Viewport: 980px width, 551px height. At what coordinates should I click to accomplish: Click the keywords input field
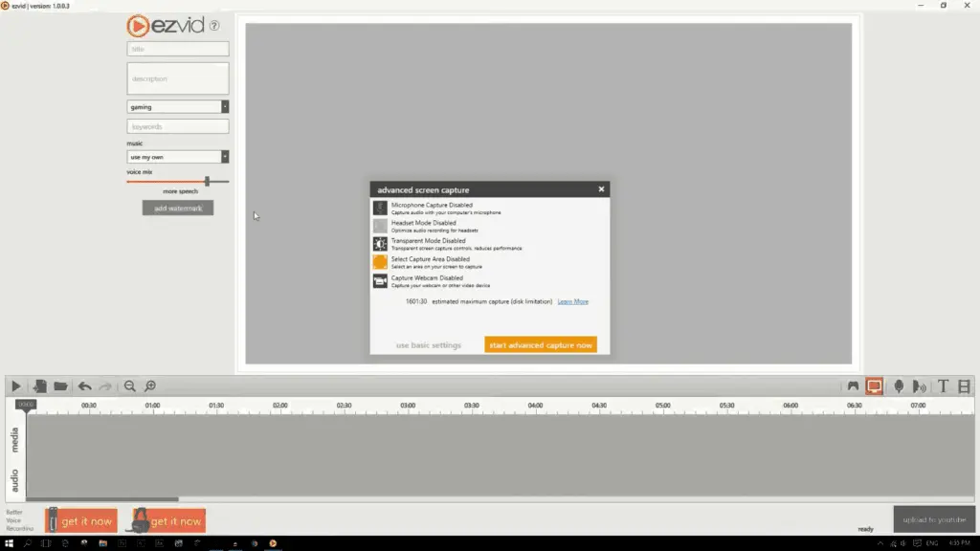click(177, 126)
